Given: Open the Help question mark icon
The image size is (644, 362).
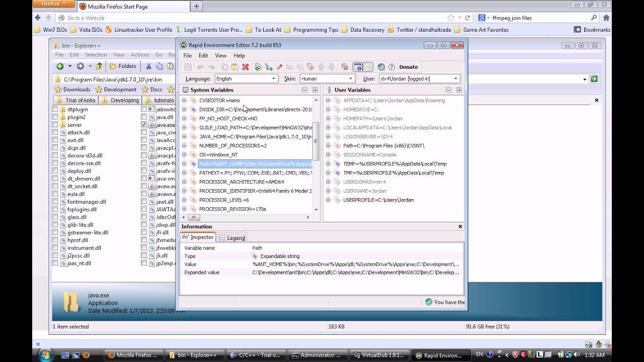Looking at the screenshot, I should (x=391, y=67).
